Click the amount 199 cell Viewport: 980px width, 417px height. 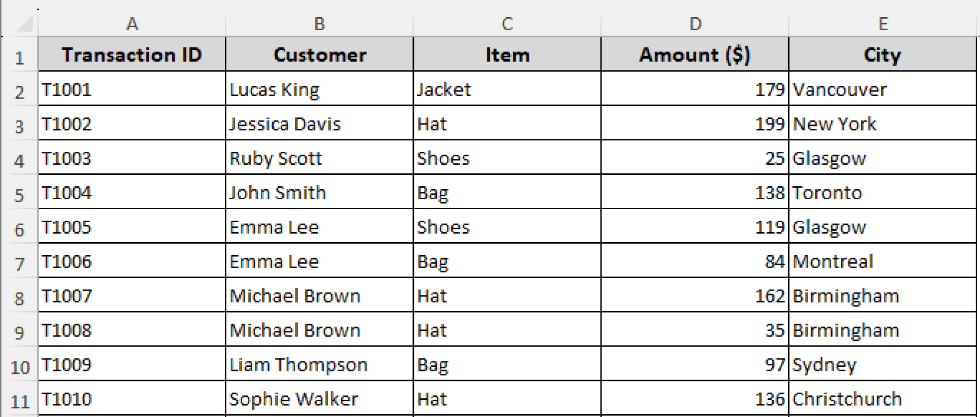[x=694, y=124]
